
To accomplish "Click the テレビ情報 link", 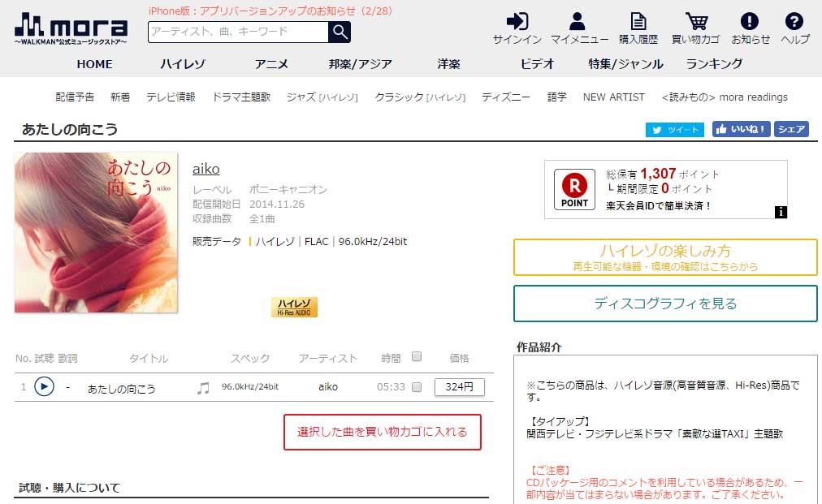I will pos(171,97).
